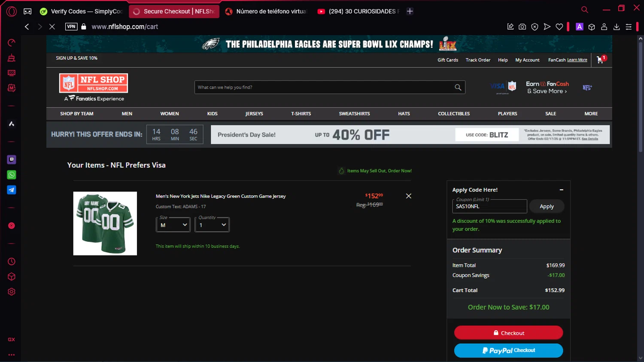Open the MORE menu

point(591,114)
